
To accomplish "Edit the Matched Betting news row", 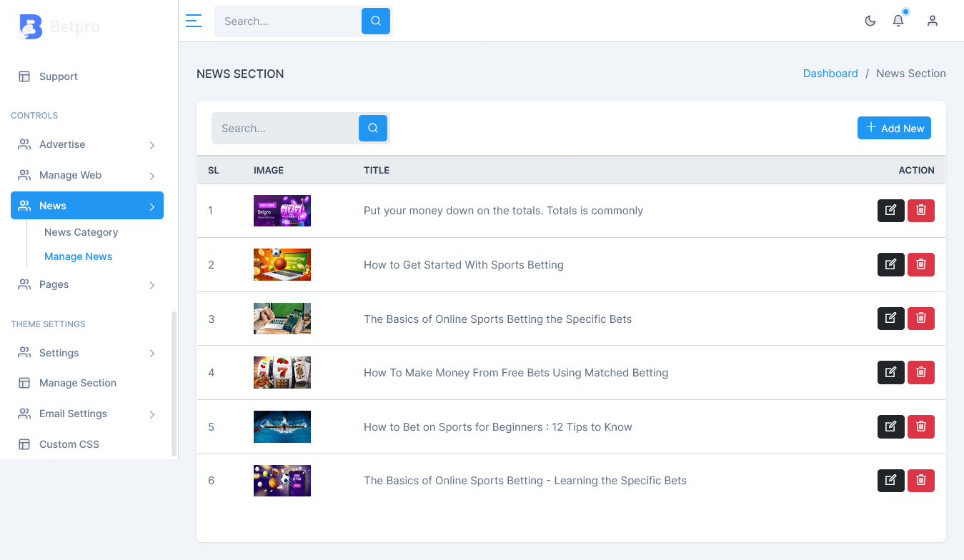I will click(x=891, y=373).
